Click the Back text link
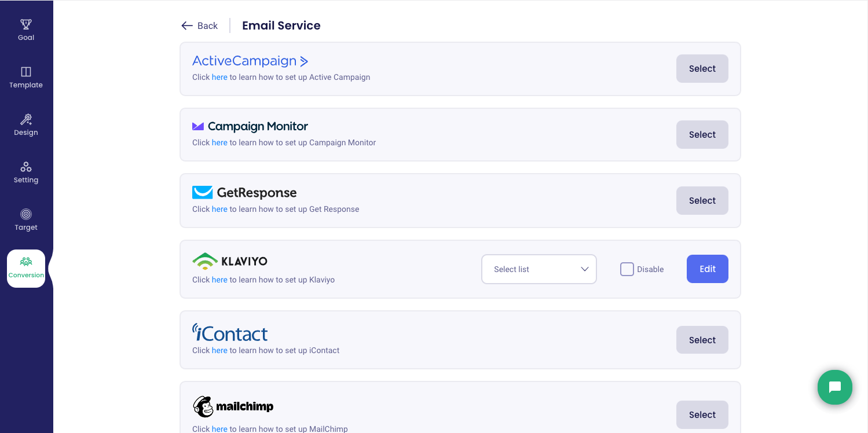Image resolution: width=868 pixels, height=433 pixels. point(207,25)
